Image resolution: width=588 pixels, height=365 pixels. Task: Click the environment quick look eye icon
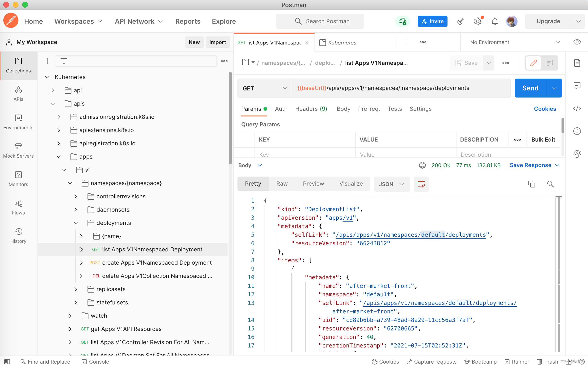(577, 42)
